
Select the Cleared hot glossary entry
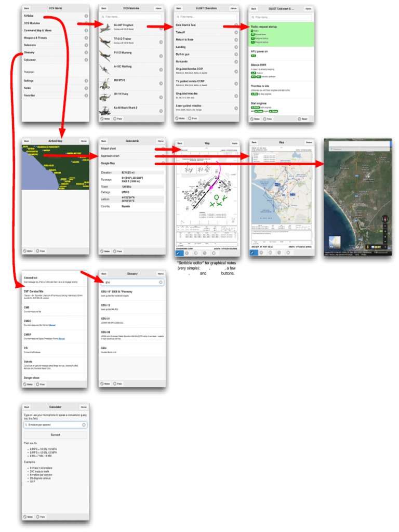[x=55, y=280]
